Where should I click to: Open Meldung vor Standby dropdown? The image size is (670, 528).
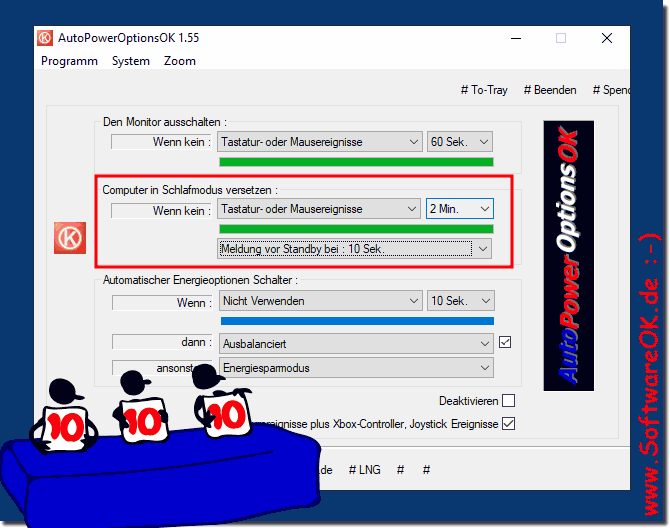point(355,249)
